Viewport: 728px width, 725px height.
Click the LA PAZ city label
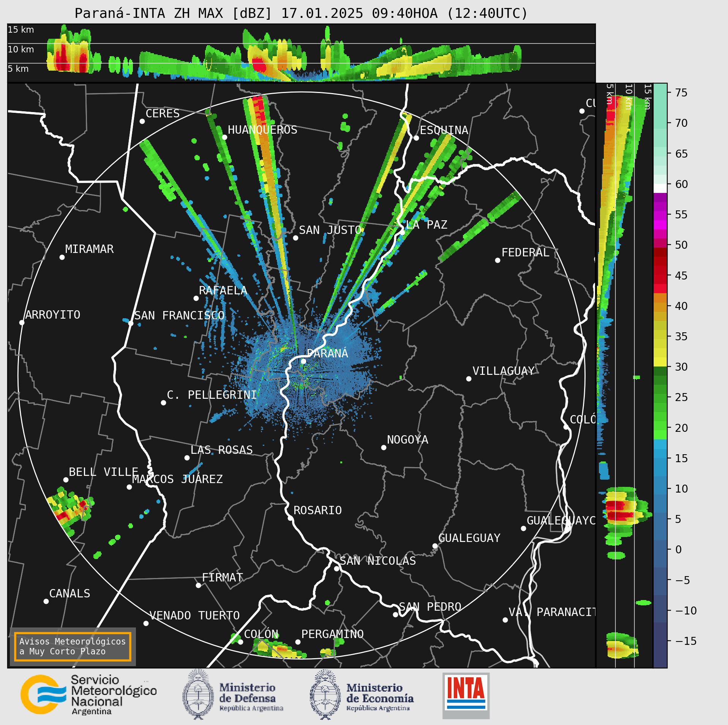pyautogui.click(x=426, y=224)
